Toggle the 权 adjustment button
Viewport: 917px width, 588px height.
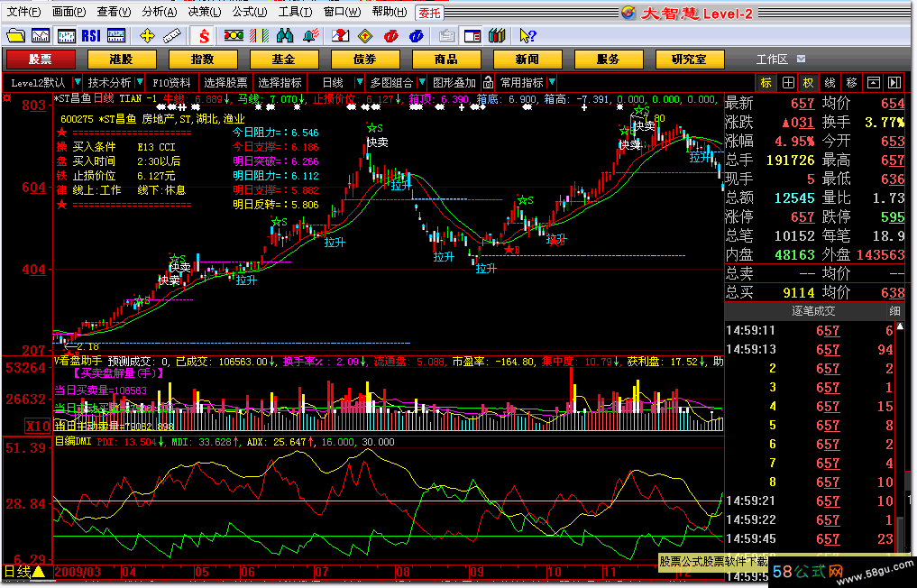[x=809, y=82]
